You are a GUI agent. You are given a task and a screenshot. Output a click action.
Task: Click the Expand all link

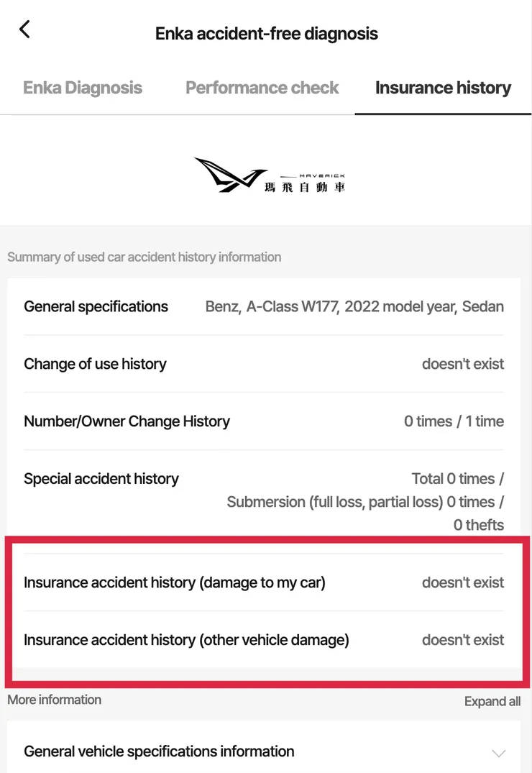(x=492, y=702)
